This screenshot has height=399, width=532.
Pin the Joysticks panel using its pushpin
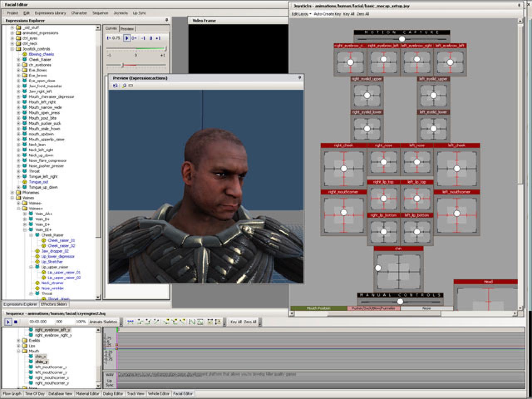pos(519,5)
